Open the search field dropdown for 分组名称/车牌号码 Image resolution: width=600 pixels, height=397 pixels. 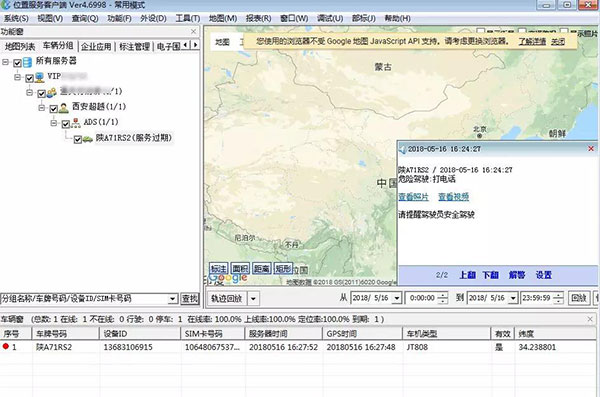pyautogui.click(x=173, y=299)
